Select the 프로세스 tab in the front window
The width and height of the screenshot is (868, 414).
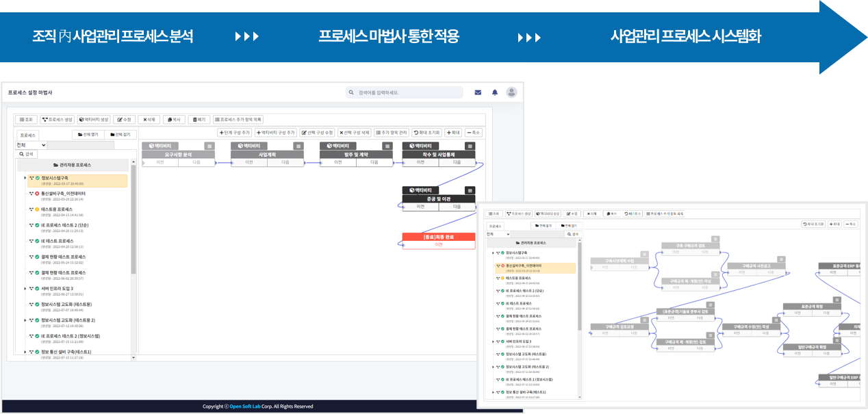pos(495,225)
